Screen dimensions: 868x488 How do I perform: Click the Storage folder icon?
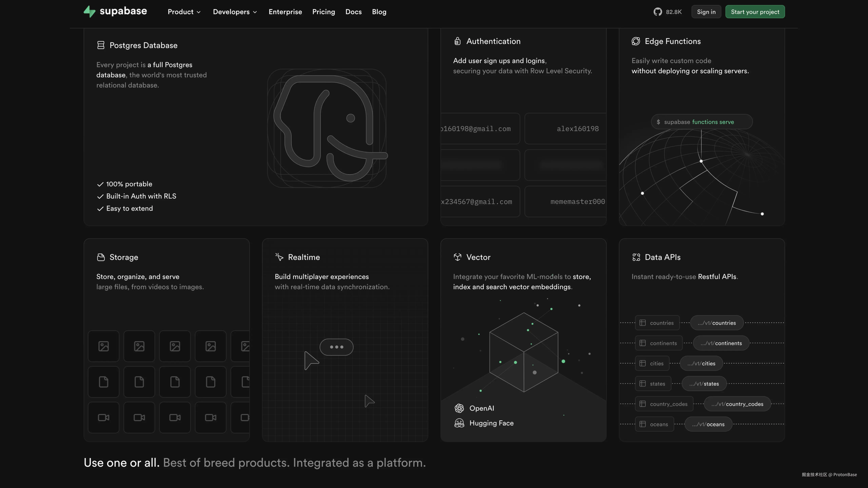click(100, 257)
